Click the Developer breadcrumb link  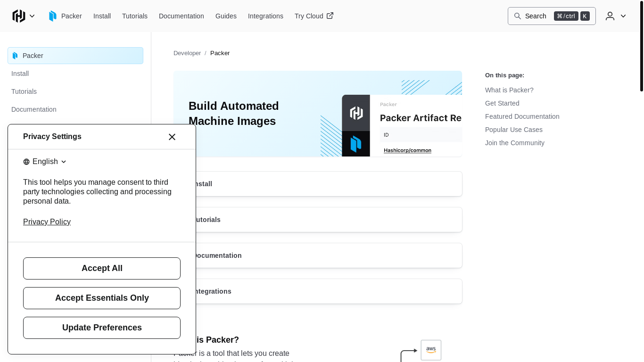tap(187, 53)
